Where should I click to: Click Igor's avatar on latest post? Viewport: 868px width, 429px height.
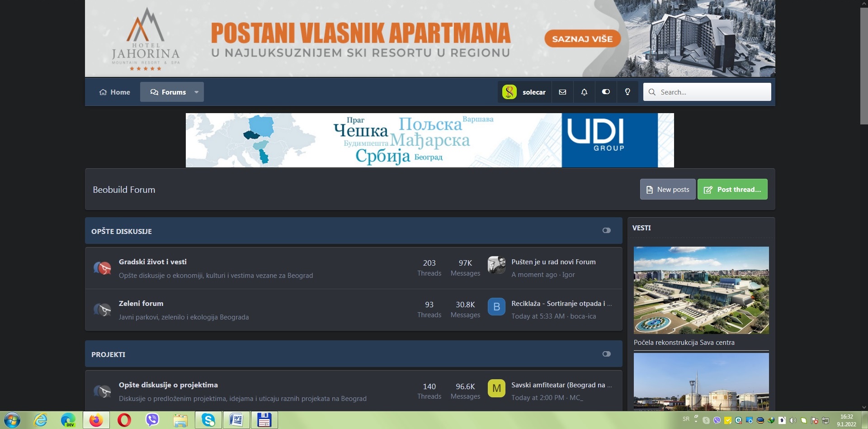pyautogui.click(x=496, y=265)
